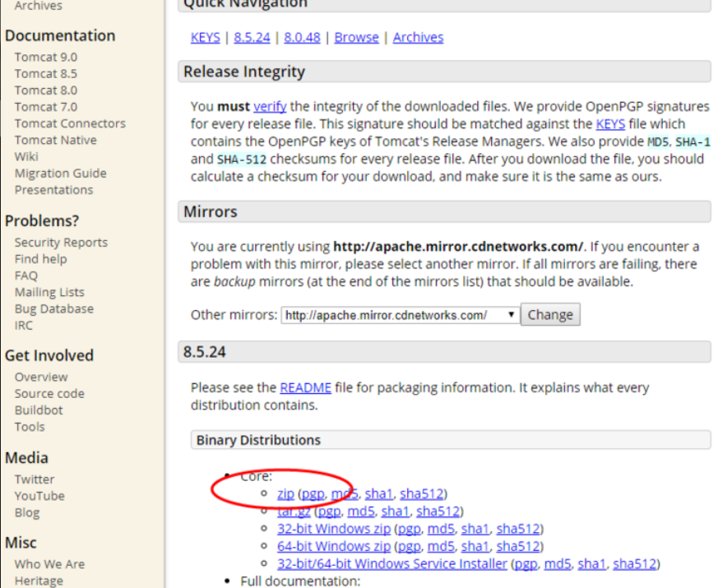Image resolution: width=718 pixels, height=588 pixels.
Task: Open pgp signature for Core zip
Action: click(x=313, y=493)
